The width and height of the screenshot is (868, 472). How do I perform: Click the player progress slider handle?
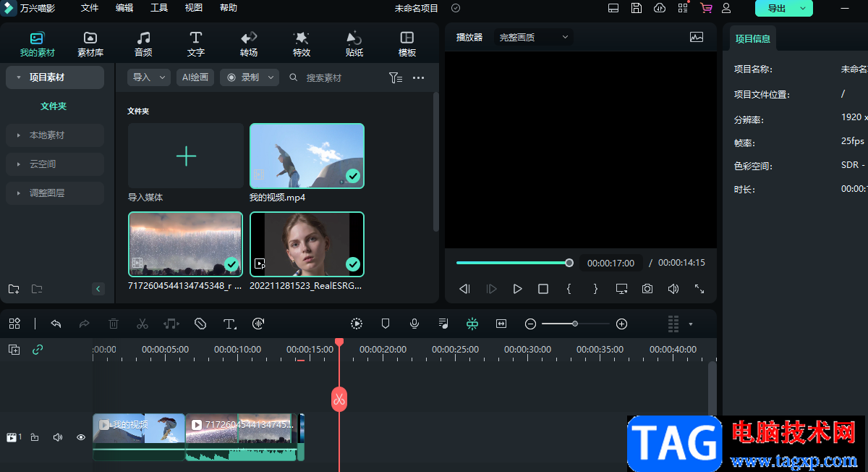[569, 263]
